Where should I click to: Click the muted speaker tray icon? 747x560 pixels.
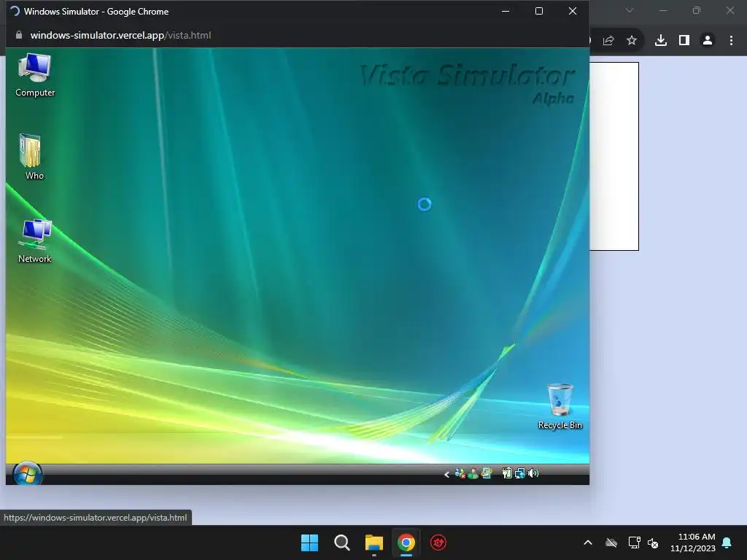(653, 542)
